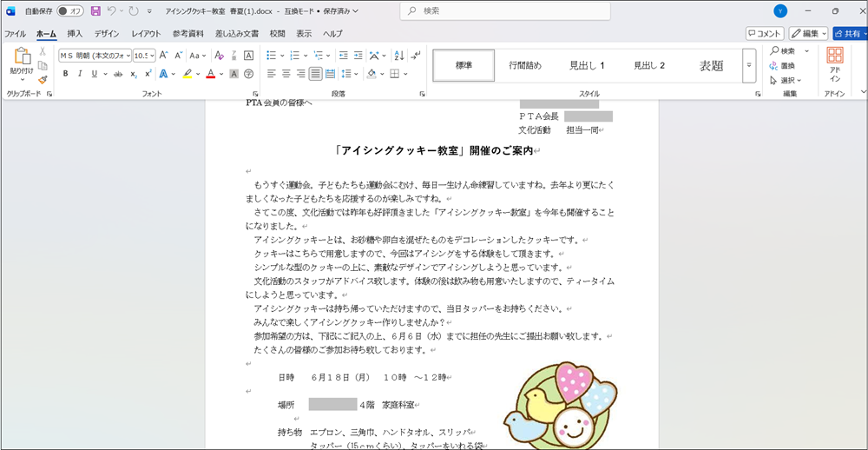The height and width of the screenshot is (450, 868).
Task: Increase the paragraph indent
Action: (358, 56)
